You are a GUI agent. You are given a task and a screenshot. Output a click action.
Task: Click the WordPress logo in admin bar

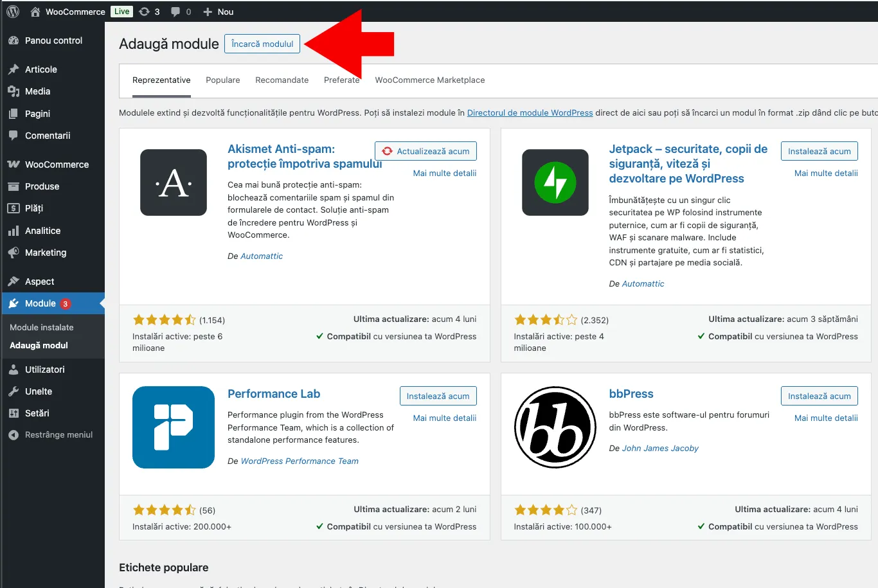point(13,12)
